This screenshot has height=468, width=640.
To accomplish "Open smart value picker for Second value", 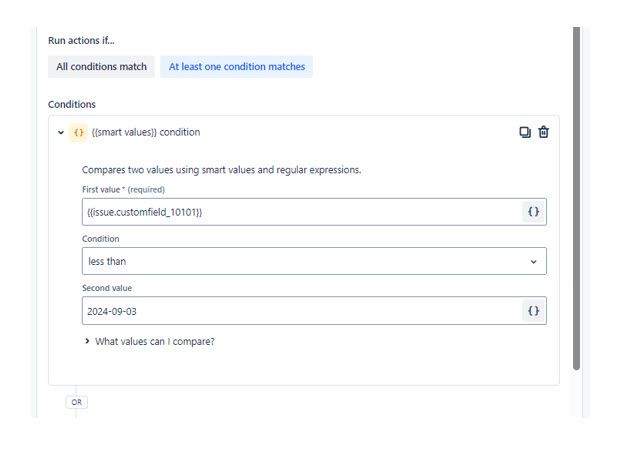I will 533,311.
